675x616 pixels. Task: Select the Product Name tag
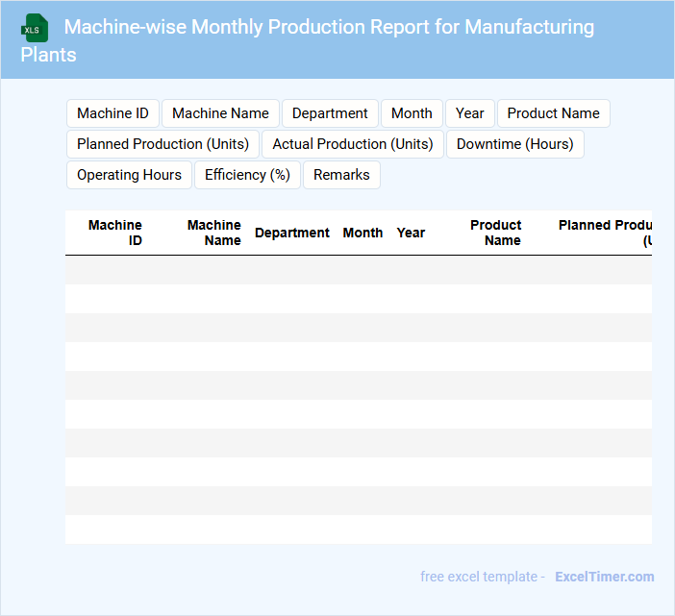[553, 113]
